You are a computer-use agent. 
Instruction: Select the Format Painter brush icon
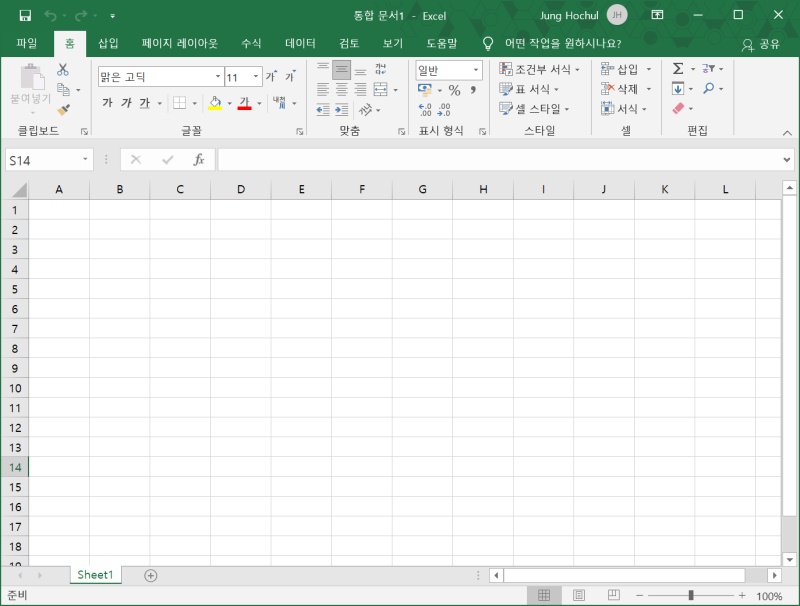pyautogui.click(x=63, y=109)
